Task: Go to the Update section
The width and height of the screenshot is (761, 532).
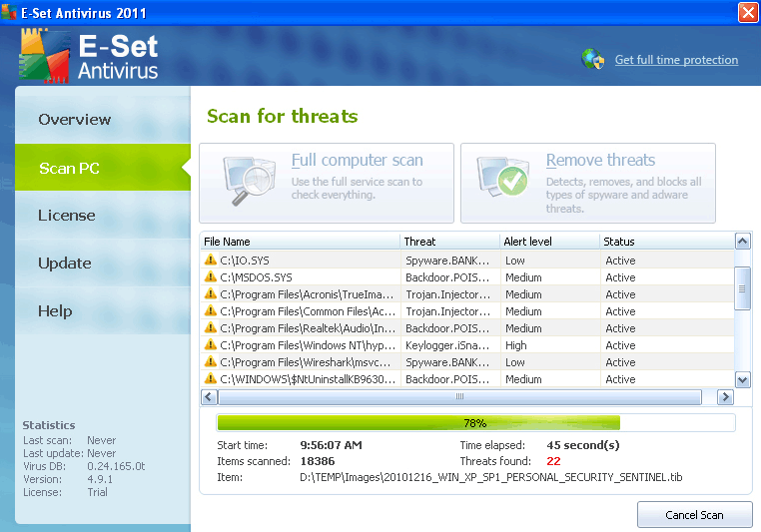Action: 65,264
